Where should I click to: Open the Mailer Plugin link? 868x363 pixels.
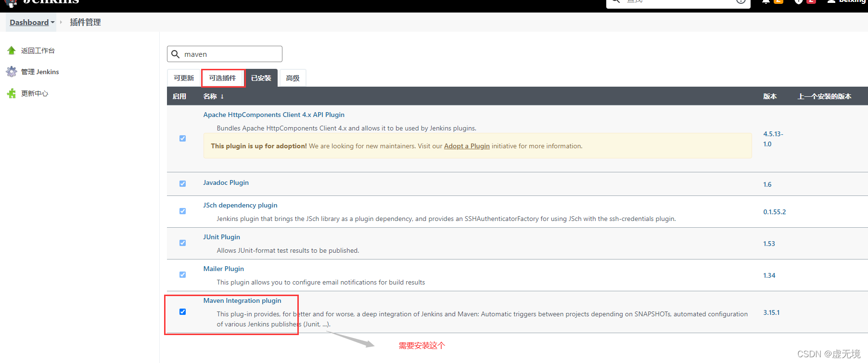pyautogui.click(x=223, y=269)
